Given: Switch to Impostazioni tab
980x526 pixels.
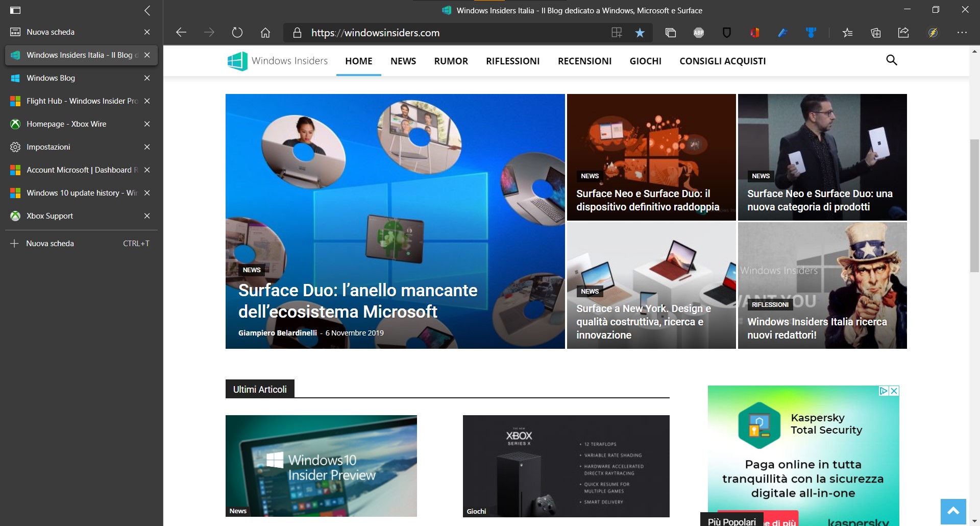Looking at the screenshot, I should coord(81,147).
